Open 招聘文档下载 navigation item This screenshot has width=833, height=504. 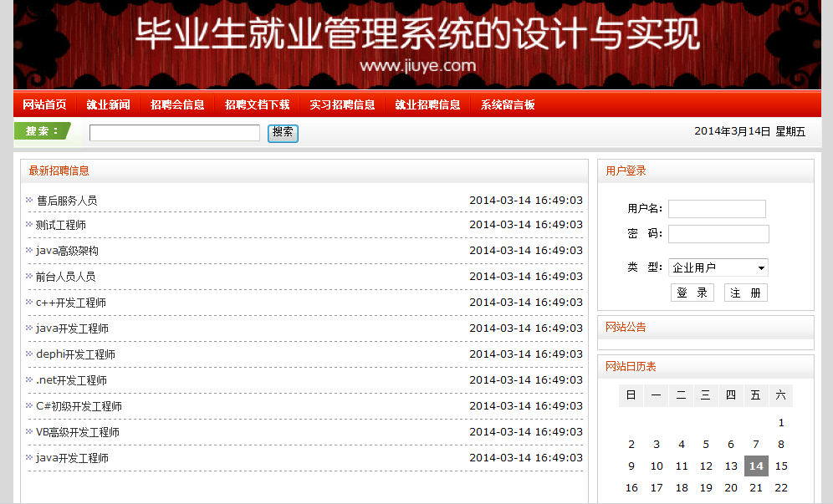[257, 104]
